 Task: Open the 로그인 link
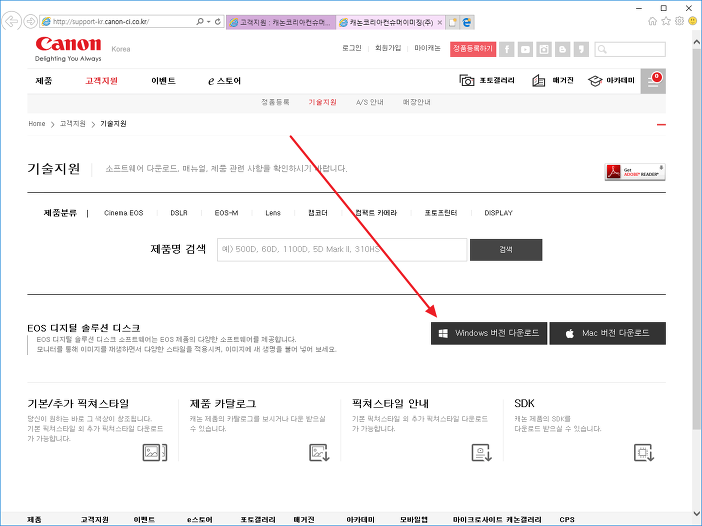point(351,48)
